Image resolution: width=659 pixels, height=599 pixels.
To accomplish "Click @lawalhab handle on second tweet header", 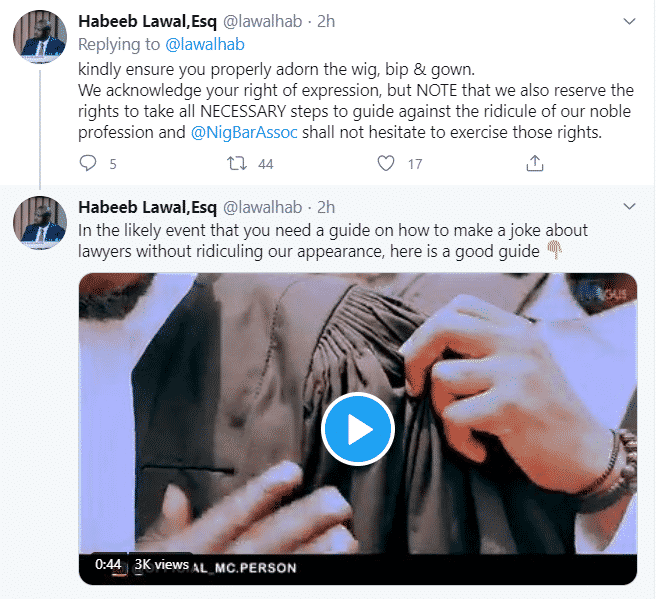I will tap(257, 207).
